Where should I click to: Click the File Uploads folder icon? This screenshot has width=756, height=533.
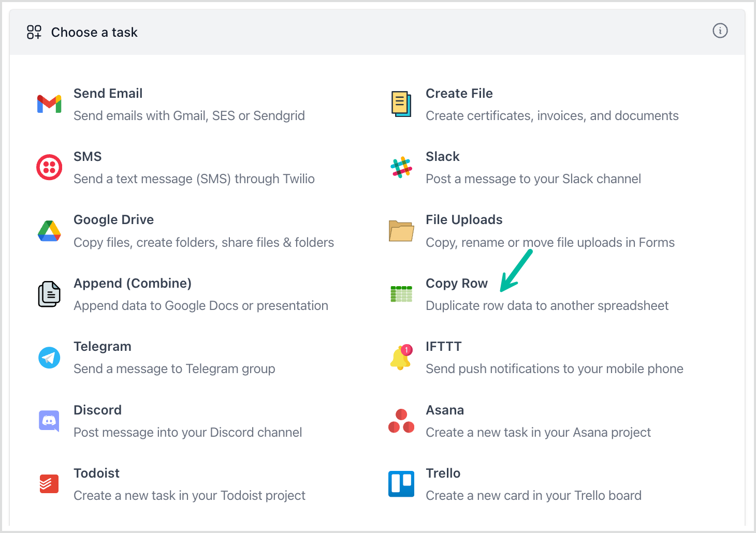pos(401,231)
